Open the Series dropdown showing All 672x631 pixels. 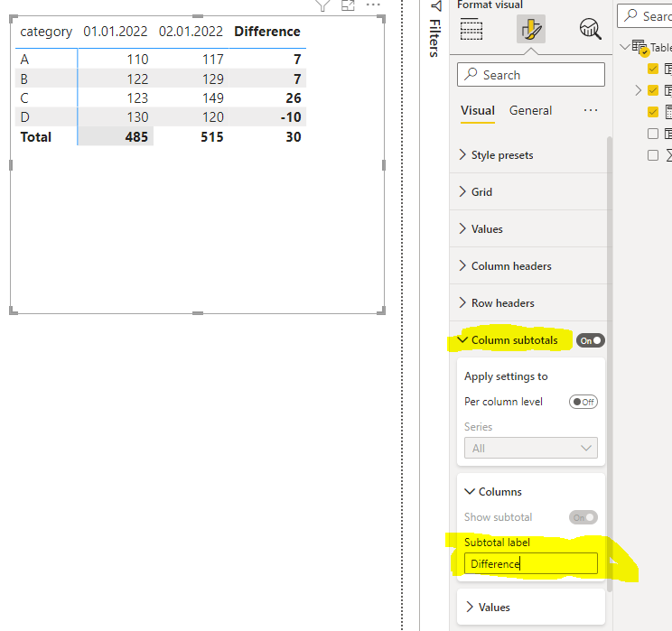pyautogui.click(x=531, y=448)
